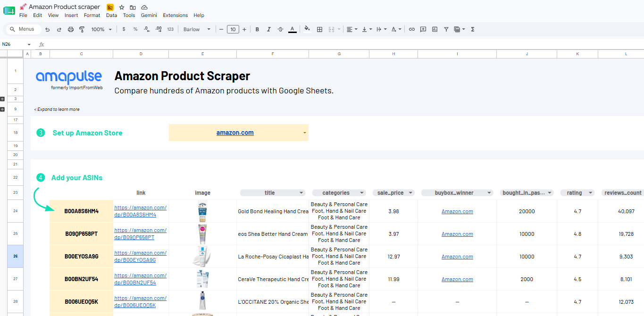Activate the paint format tool
Viewport: 644px width, 316px height.
(82, 29)
